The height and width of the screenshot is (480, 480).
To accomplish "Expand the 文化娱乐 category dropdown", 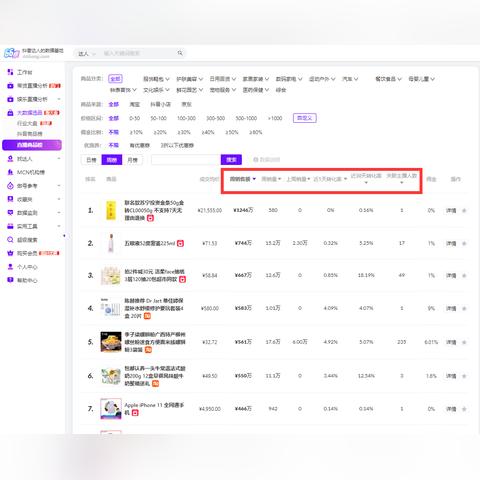I will click(156, 90).
